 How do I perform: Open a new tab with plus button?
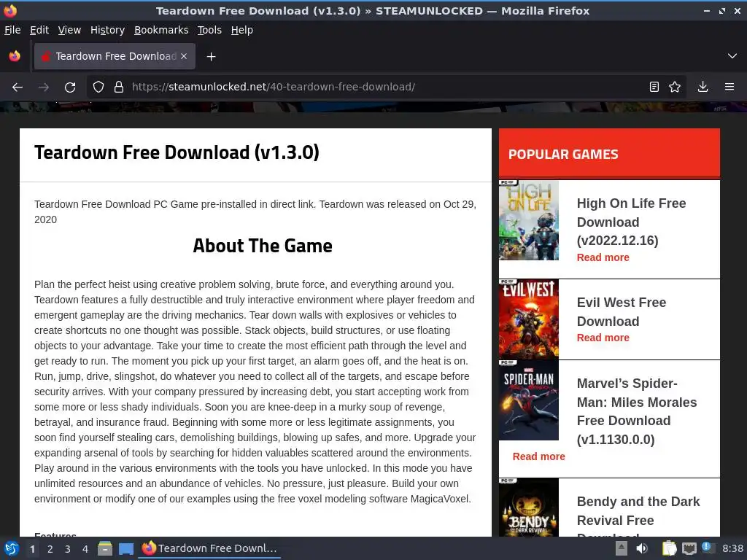(x=211, y=57)
